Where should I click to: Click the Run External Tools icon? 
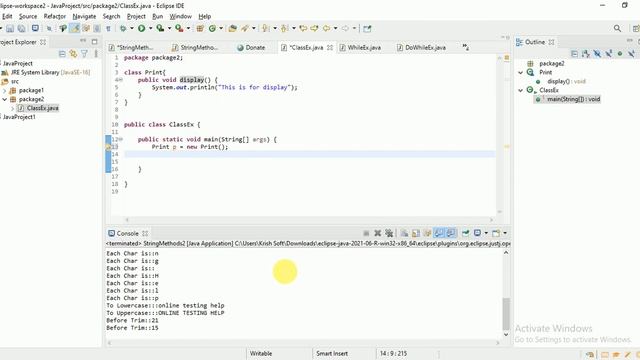(179, 29)
